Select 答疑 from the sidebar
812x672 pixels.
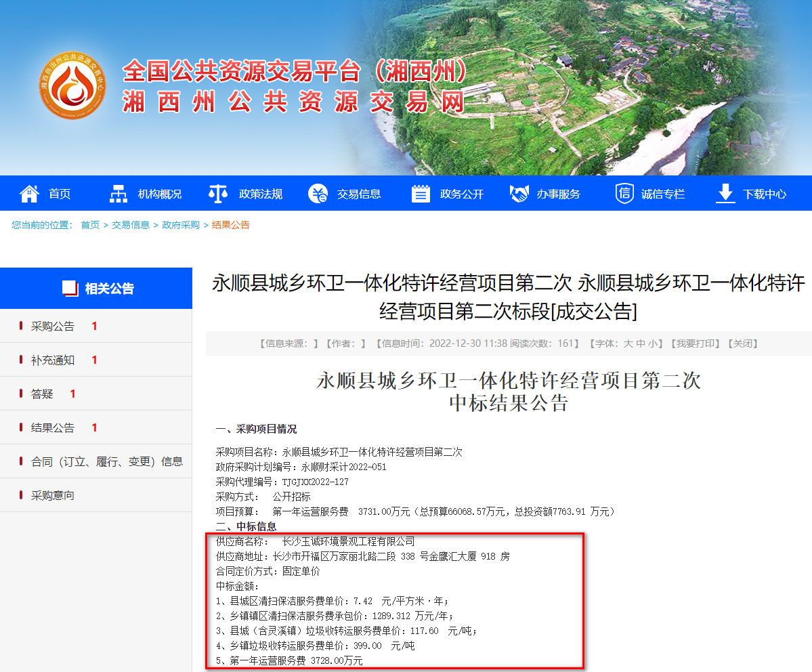[x=42, y=394]
